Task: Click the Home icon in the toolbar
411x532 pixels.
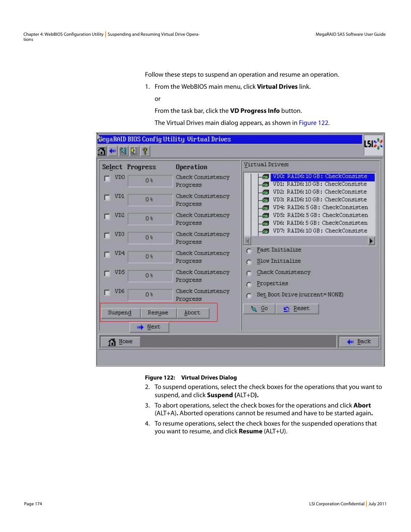Action: pos(102,151)
